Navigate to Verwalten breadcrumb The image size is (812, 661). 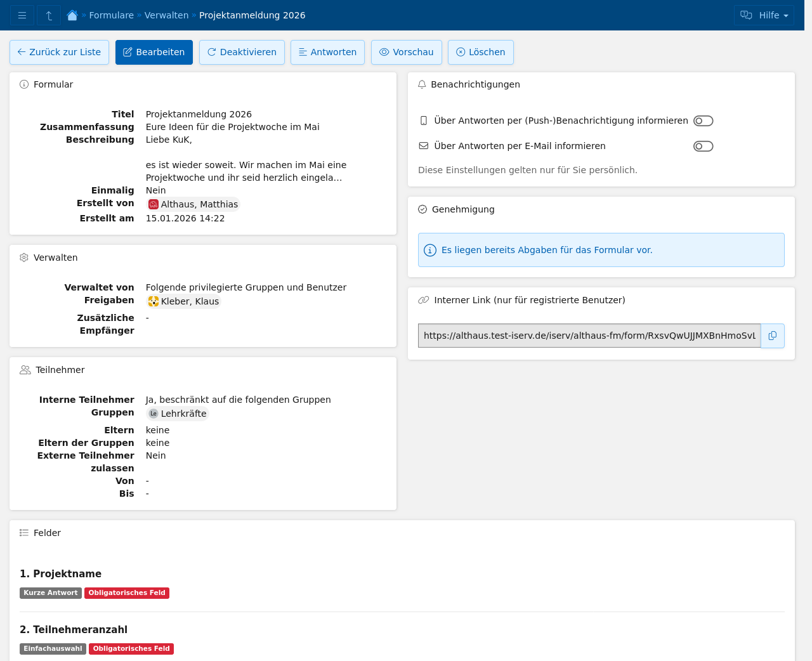pos(166,15)
